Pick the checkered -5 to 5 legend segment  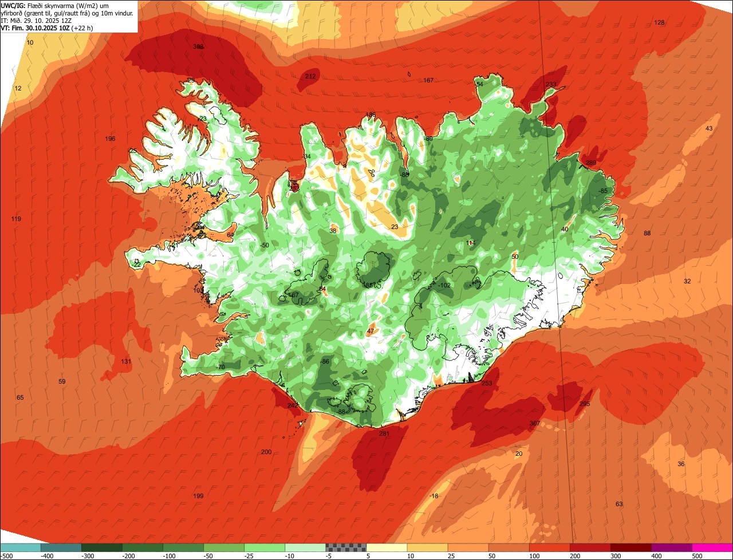click(346, 547)
